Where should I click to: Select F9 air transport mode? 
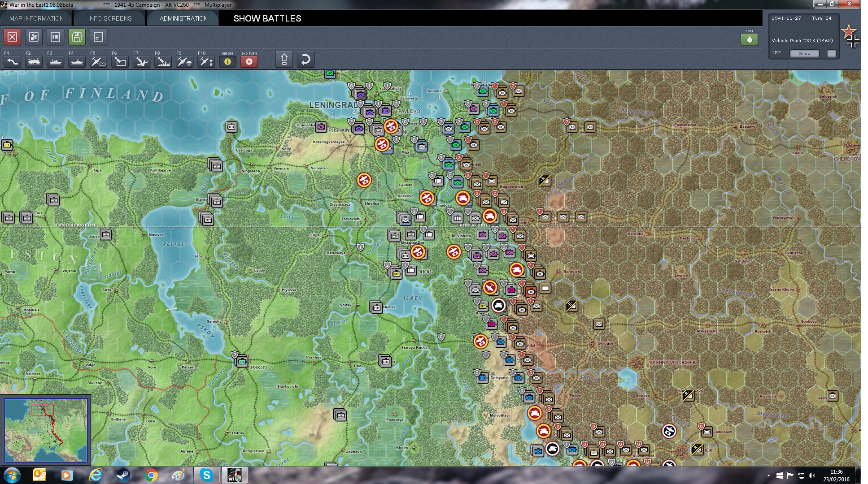[x=184, y=61]
